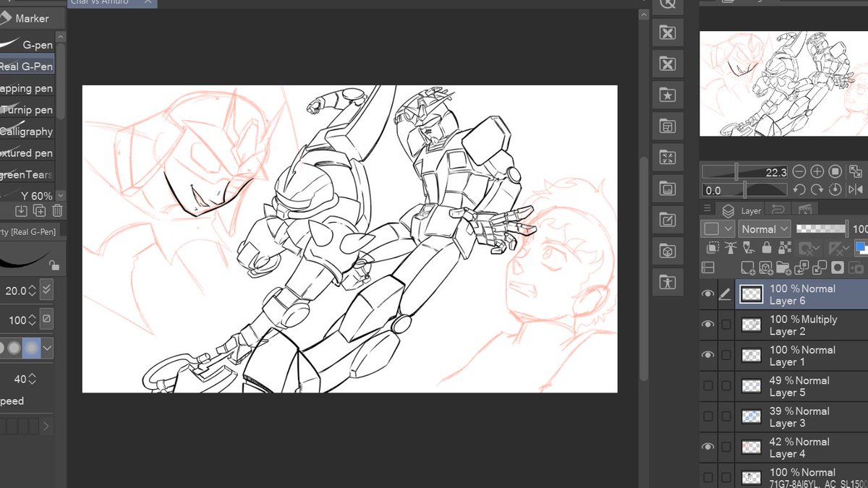Screen dimensions: 868x488
Task: Flip canvas horizontally in Navigator
Action: [x=856, y=190]
